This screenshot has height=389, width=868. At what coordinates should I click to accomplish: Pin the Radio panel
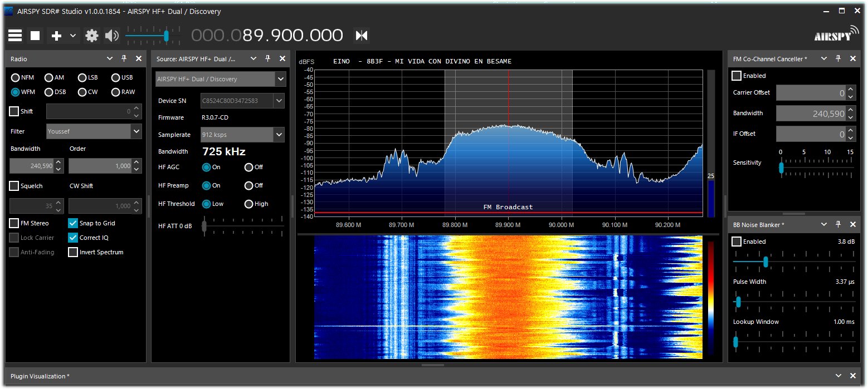[124, 58]
